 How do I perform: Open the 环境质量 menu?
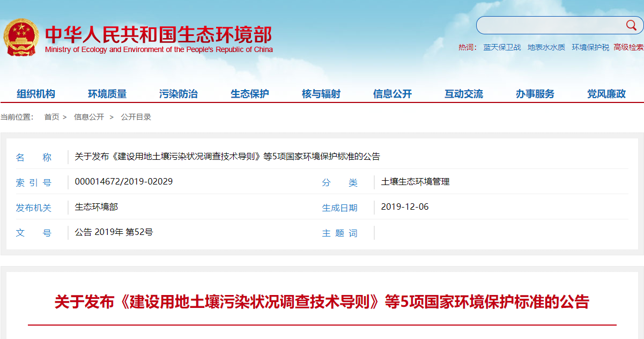107,94
